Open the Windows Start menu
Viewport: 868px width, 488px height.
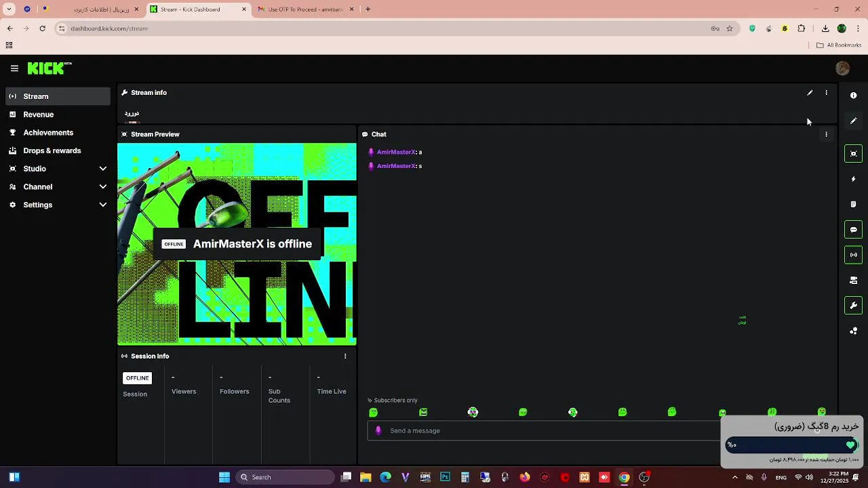[224, 477]
